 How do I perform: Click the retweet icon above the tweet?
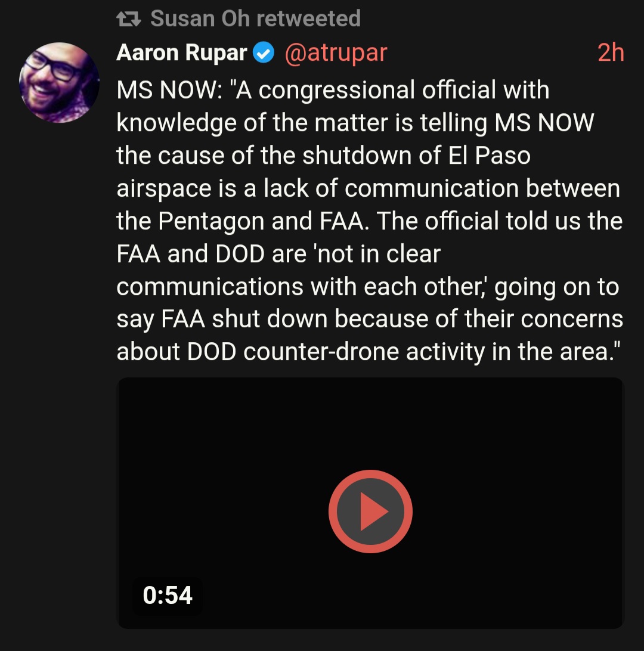[x=128, y=19]
